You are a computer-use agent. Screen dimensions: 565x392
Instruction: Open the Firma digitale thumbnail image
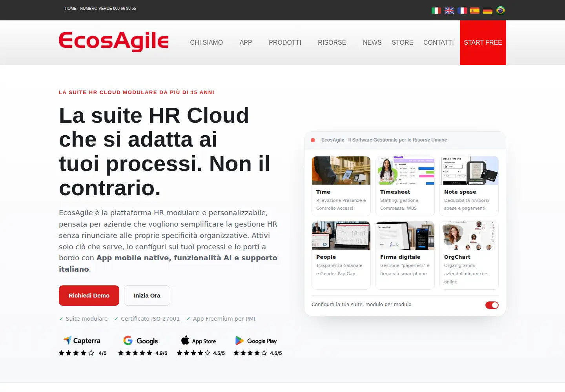pyautogui.click(x=405, y=236)
